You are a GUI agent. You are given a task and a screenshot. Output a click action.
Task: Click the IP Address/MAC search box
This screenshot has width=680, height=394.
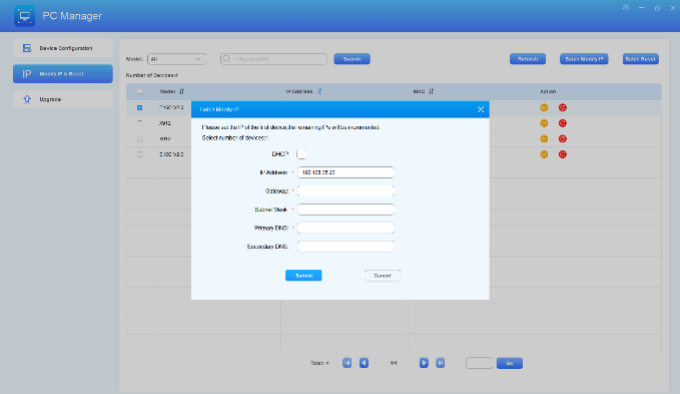273,59
